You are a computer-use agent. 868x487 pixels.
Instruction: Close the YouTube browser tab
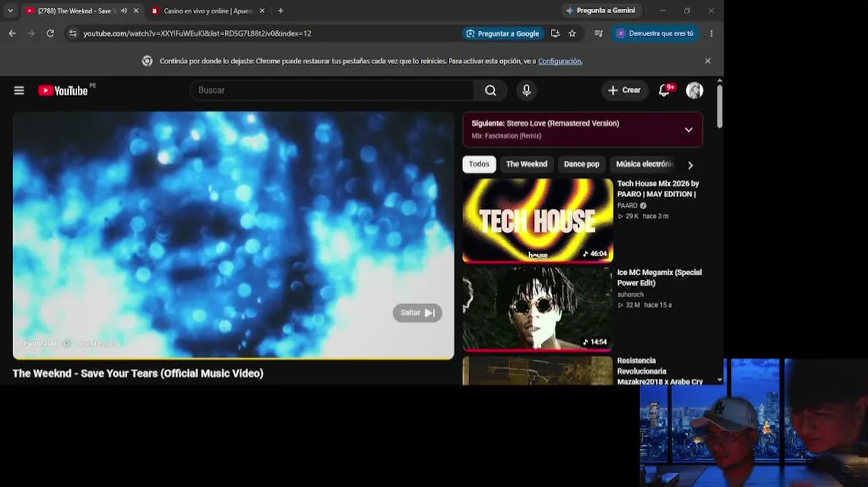coord(136,11)
